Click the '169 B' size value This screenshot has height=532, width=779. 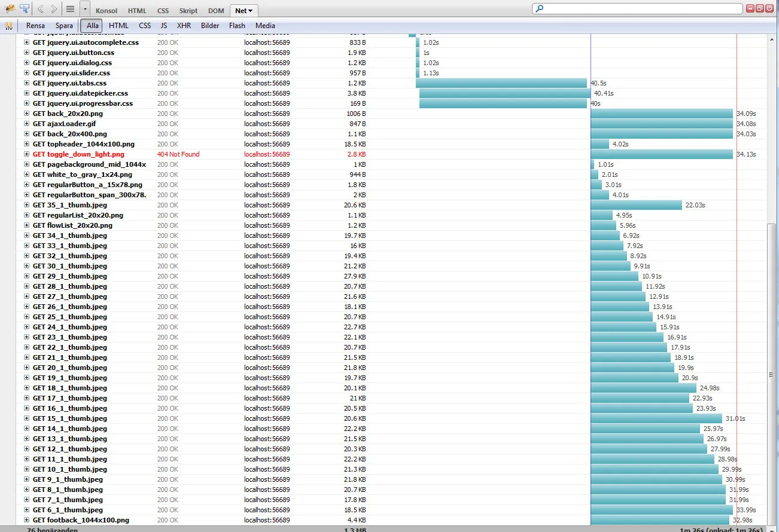pos(358,103)
